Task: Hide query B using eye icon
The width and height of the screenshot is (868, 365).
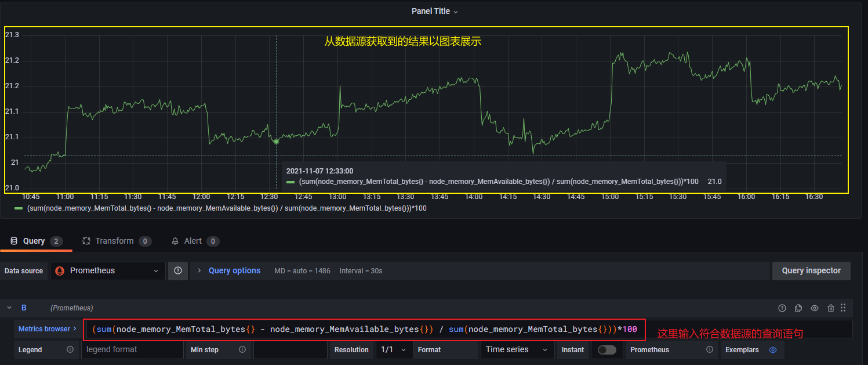Action: tap(815, 308)
